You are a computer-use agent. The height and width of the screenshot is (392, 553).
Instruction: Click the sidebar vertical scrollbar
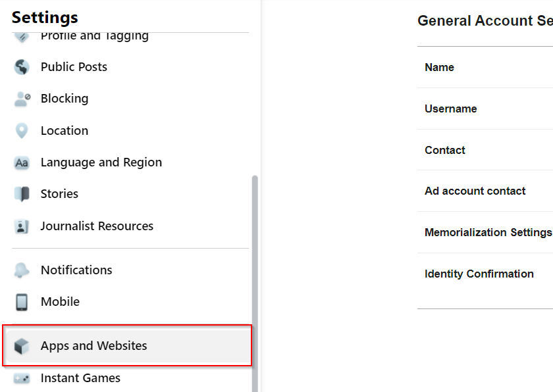[255, 276]
